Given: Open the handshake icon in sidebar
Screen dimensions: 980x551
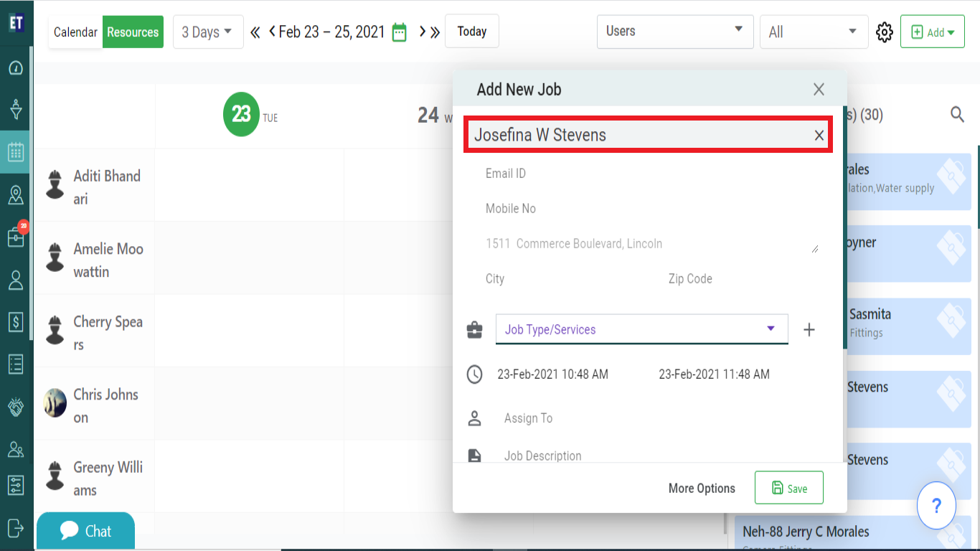Looking at the screenshot, I should point(16,407).
